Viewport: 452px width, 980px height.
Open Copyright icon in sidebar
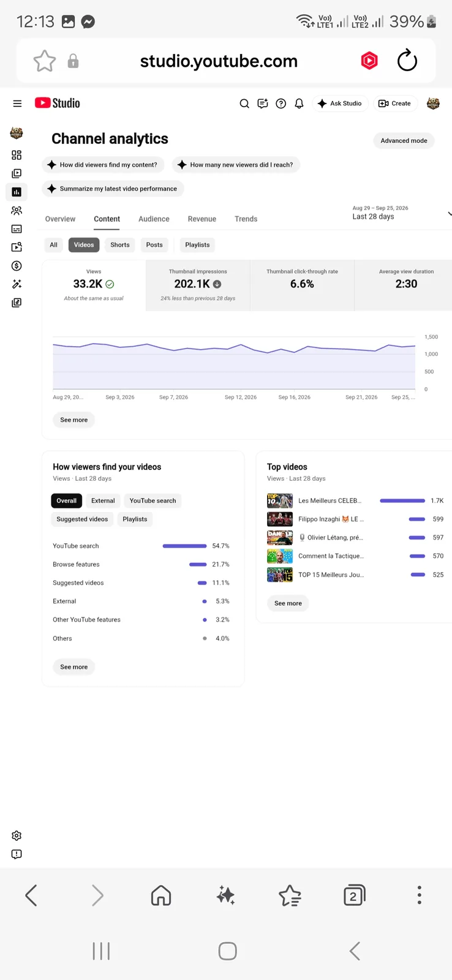pyautogui.click(x=17, y=247)
